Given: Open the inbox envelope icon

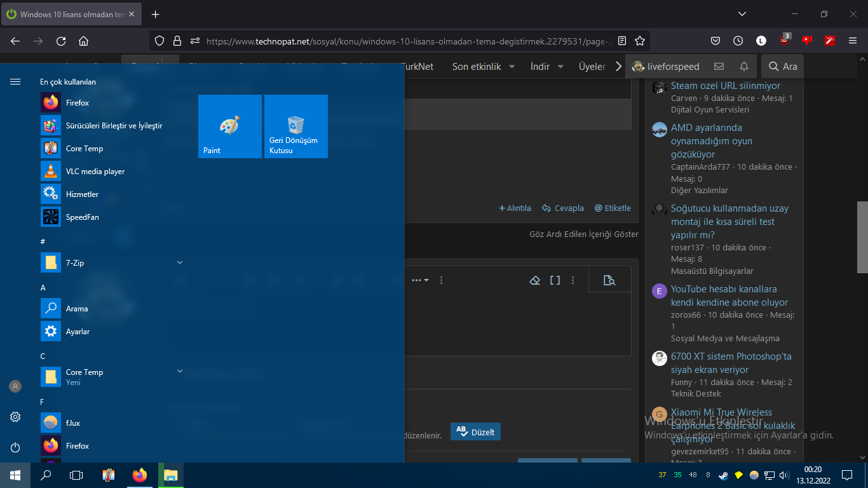Looking at the screenshot, I should tap(719, 67).
